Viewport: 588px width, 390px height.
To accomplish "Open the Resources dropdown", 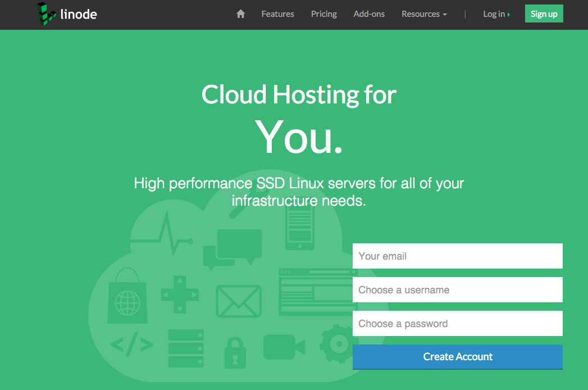I will tap(423, 13).
